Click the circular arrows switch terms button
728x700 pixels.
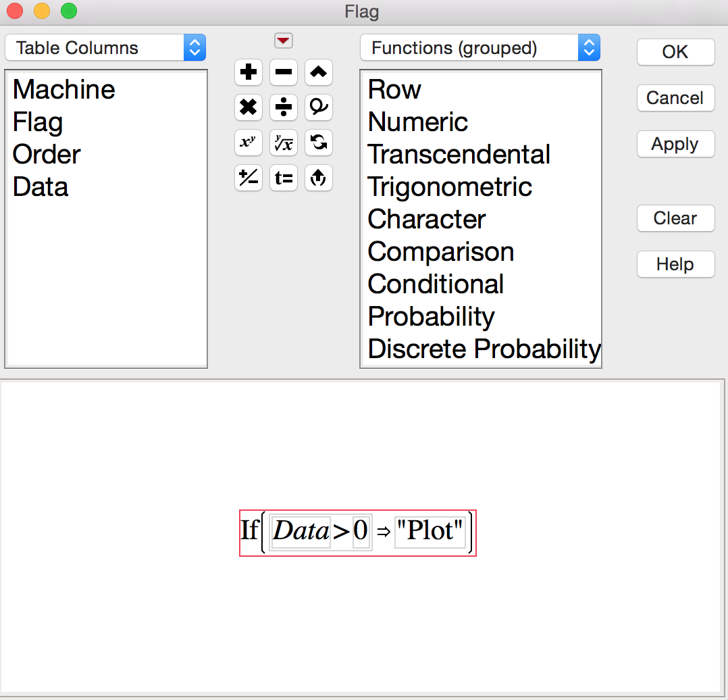click(x=319, y=143)
